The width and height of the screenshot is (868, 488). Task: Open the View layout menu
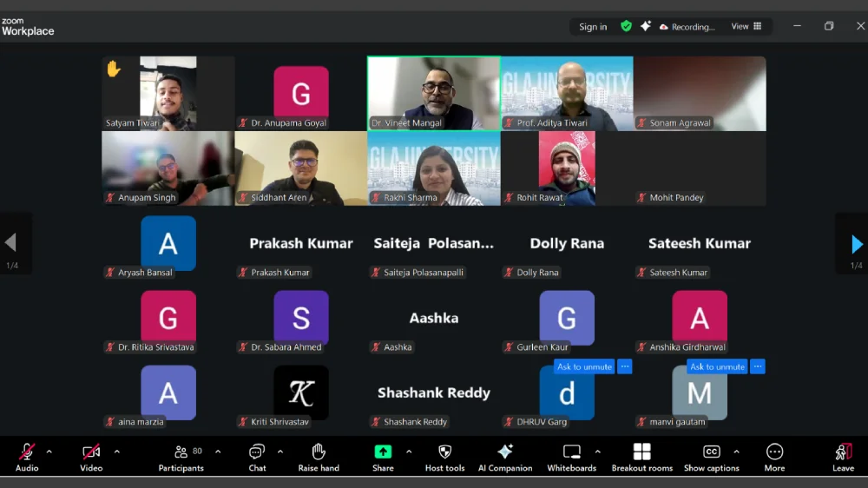[x=746, y=27]
